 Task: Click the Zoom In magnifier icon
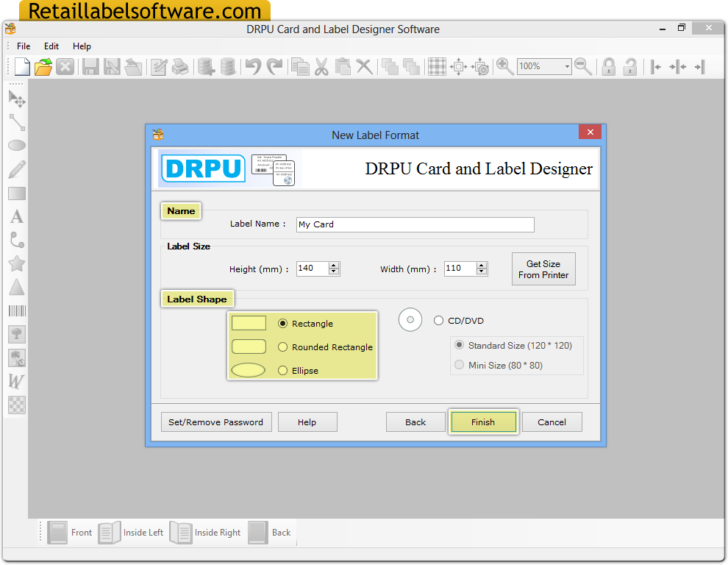tap(504, 66)
